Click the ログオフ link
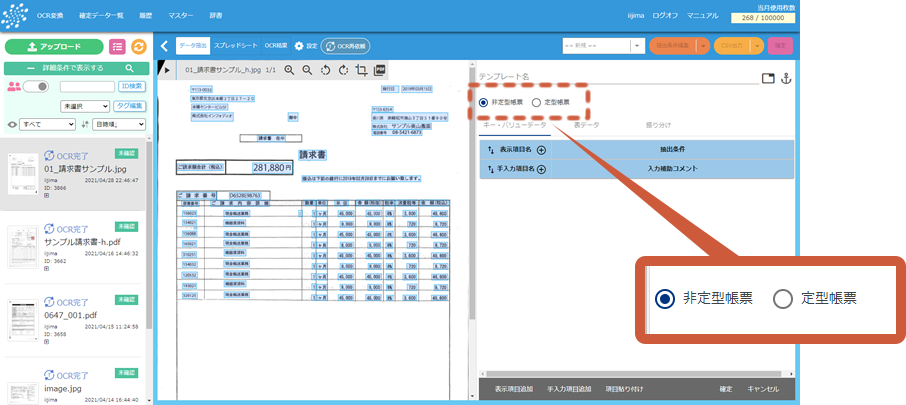 665,16
